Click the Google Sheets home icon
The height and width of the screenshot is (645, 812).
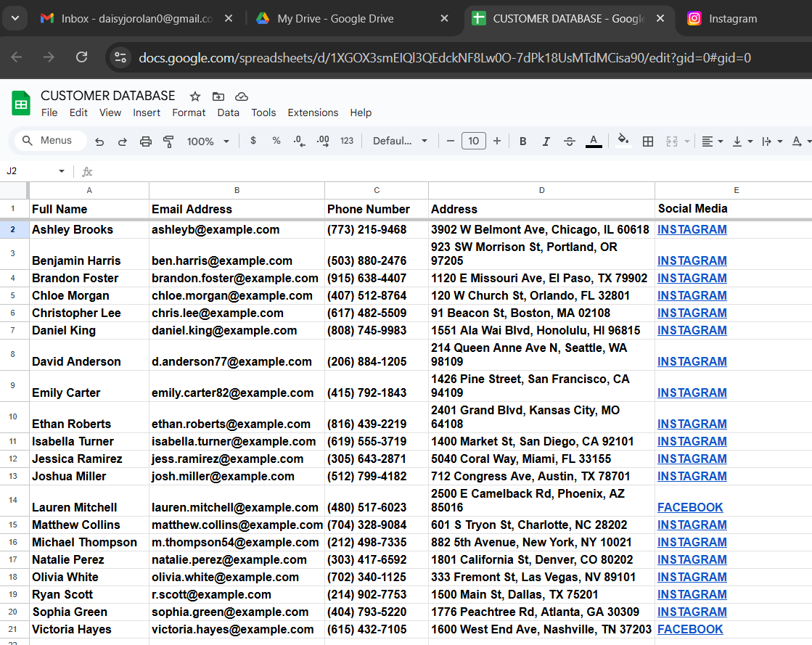(x=21, y=103)
